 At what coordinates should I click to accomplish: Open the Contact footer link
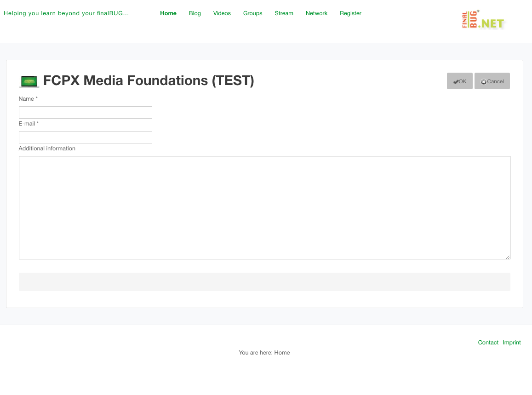(x=488, y=343)
